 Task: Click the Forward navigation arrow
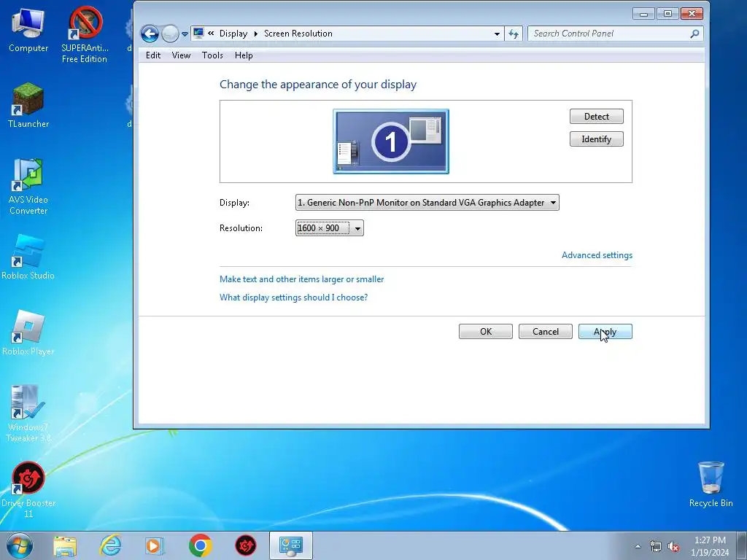coord(170,34)
